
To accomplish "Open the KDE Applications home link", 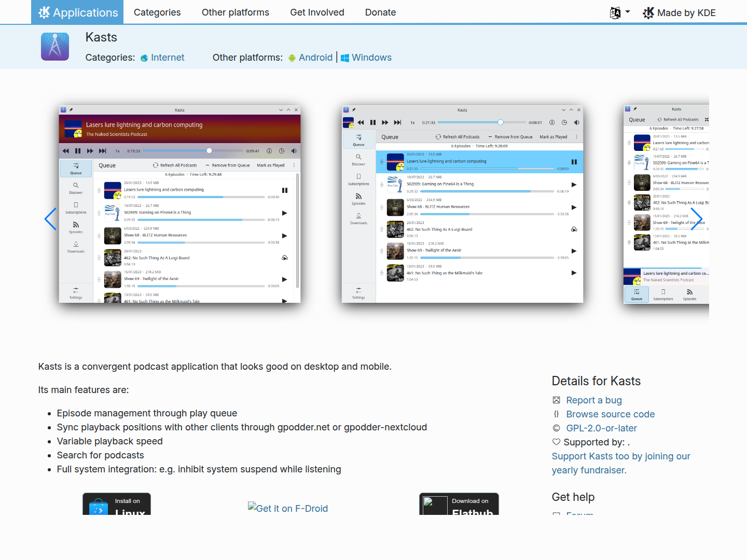I will point(77,12).
